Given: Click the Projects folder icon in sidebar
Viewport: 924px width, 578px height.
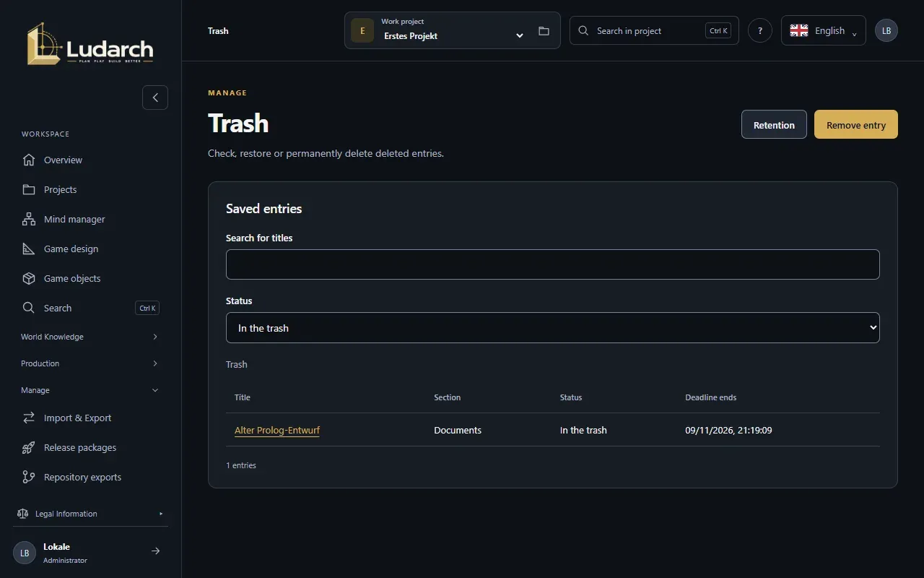Looking at the screenshot, I should point(29,189).
